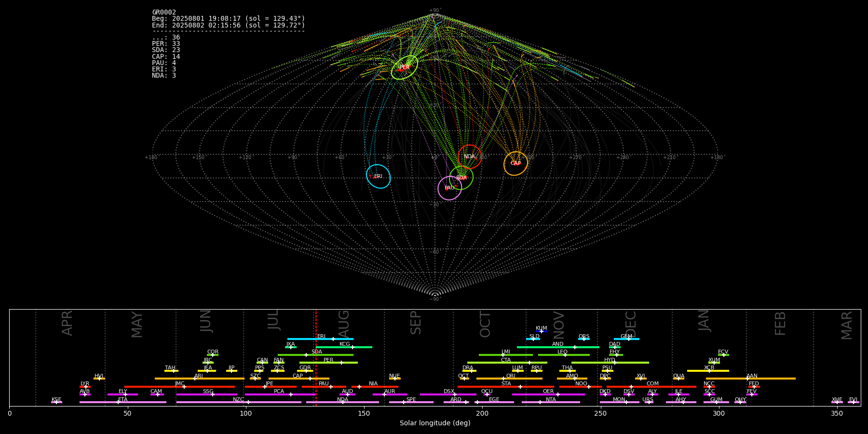Viewport: 868px width, 434px height.
Task: Select the STA red shower bar
Action: tap(506, 387)
